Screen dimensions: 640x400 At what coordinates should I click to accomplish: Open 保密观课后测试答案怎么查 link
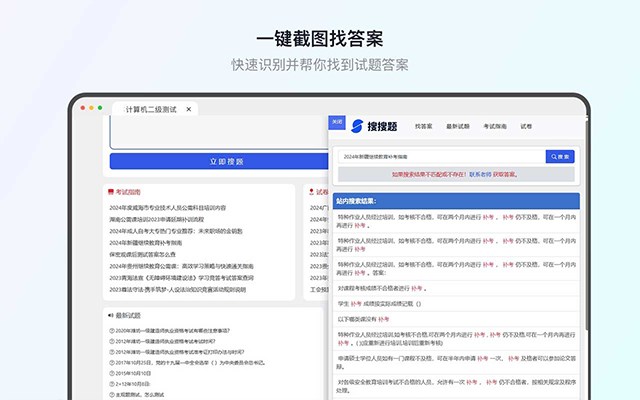pos(142,254)
